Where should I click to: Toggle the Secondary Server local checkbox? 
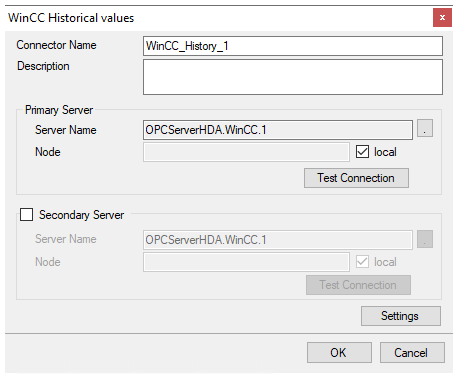362,262
